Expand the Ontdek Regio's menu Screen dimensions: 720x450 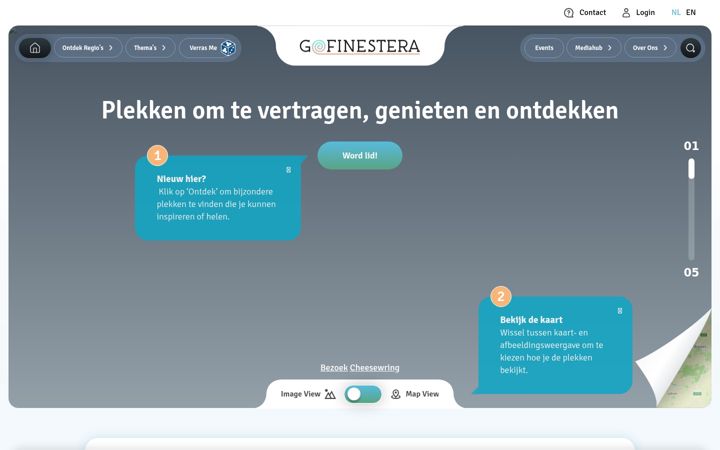click(88, 48)
